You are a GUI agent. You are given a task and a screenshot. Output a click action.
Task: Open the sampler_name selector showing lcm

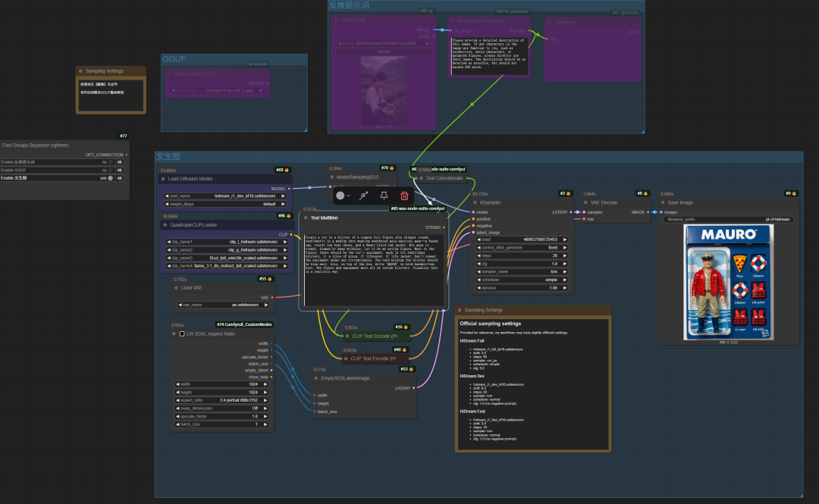click(521, 271)
